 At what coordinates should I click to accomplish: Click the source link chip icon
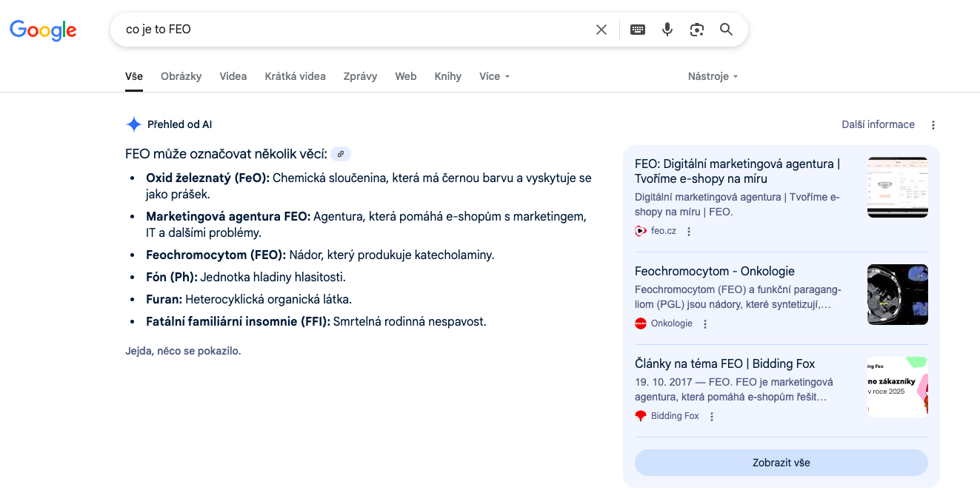pos(341,154)
